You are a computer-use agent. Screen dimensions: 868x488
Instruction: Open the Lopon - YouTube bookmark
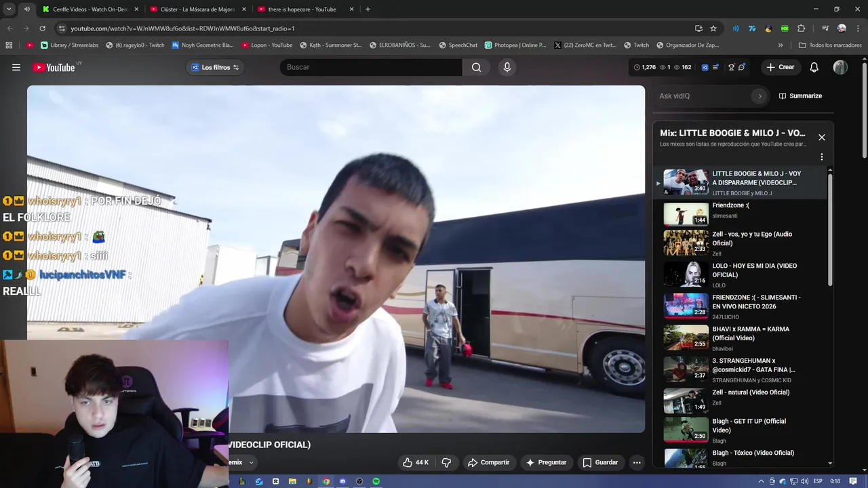tap(267, 45)
